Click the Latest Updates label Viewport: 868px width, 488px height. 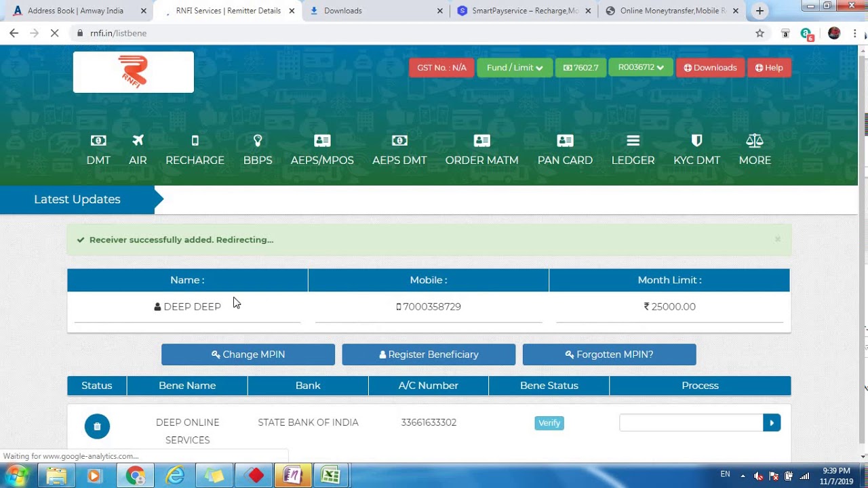(x=77, y=199)
